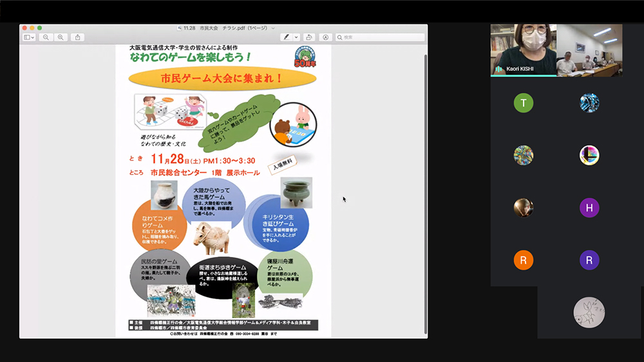Select the orange 'R' participant avatar
This screenshot has width=644, height=362.
point(523,260)
